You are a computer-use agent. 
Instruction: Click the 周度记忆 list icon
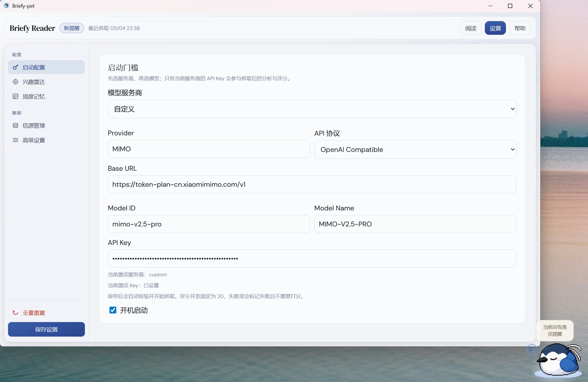(x=15, y=96)
